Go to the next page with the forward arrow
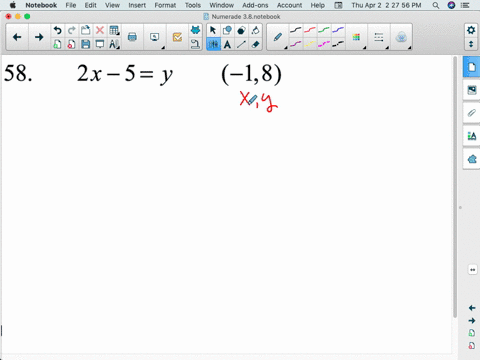This screenshot has width=480, height=360. coord(39,37)
